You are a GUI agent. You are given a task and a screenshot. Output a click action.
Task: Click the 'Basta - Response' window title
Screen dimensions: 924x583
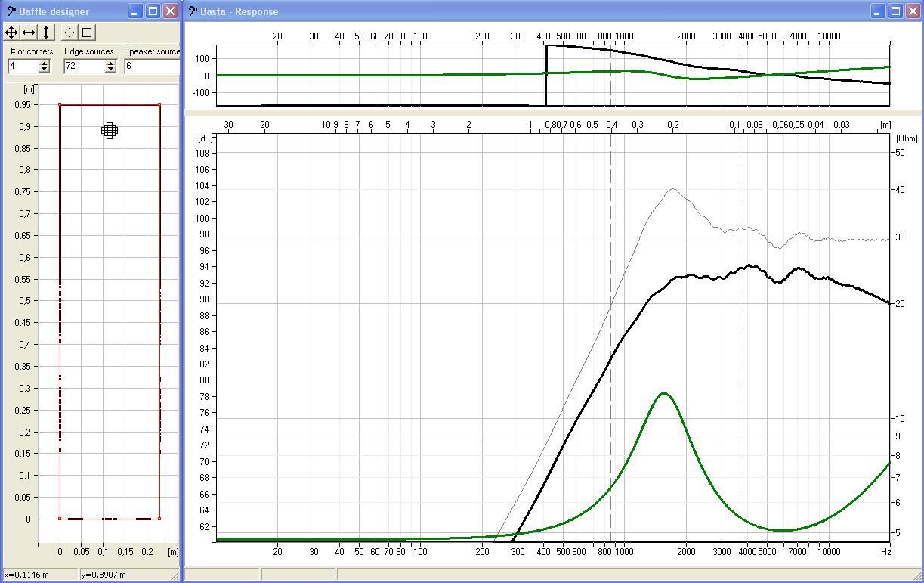click(239, 11)
